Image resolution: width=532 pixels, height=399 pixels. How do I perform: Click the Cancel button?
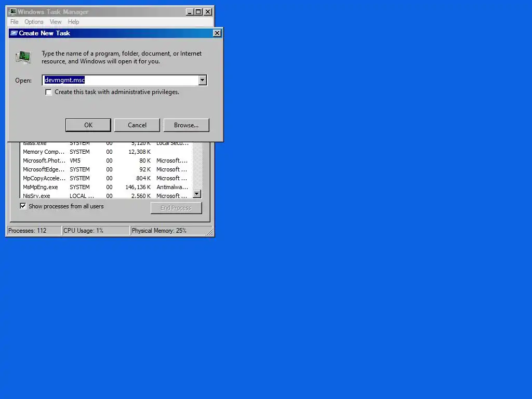pos(137,125)
